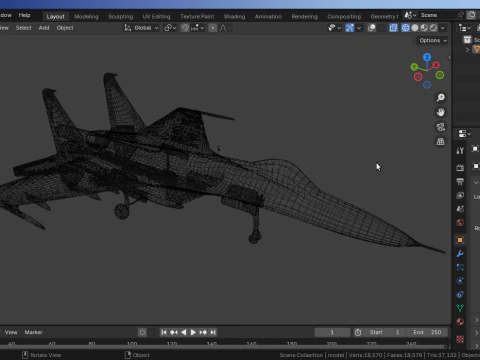Toggle proportional editing
The image size is (480, 360).
pos(212,28)
